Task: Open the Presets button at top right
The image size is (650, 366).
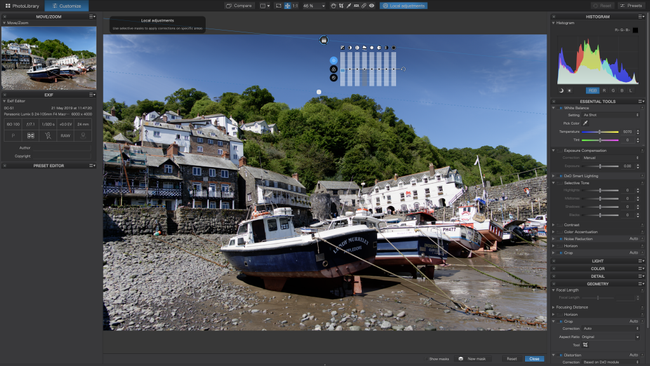Action: coord(631,6)
